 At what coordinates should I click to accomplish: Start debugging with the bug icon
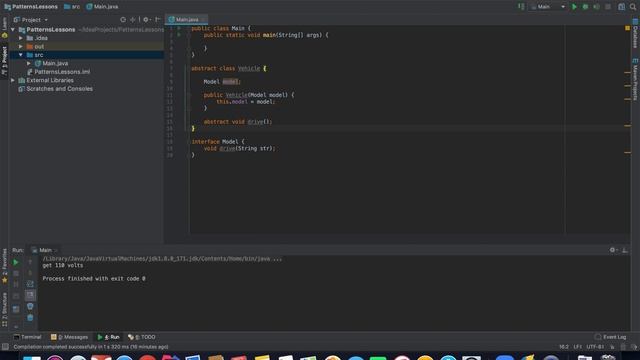click(585, 7)
